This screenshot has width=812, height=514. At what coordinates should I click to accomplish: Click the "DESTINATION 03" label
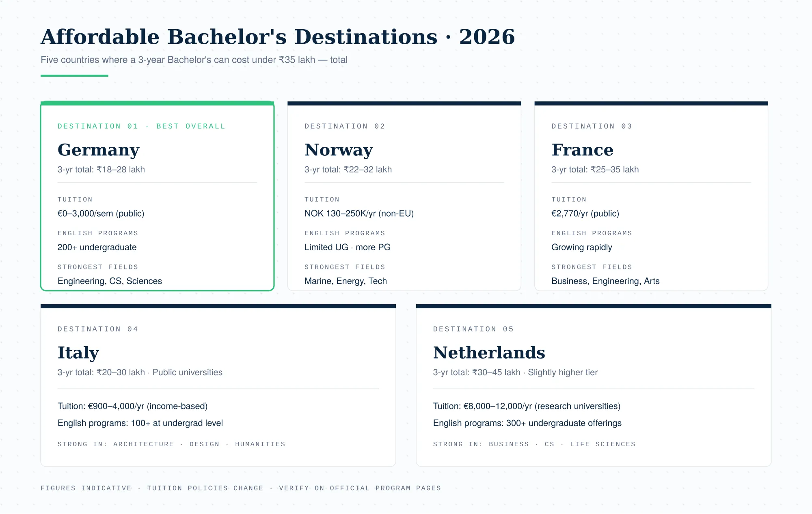(592, 126)
